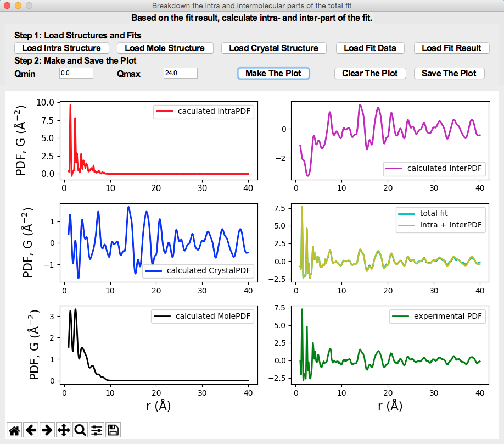Click Save The Plot

[449, 73]
